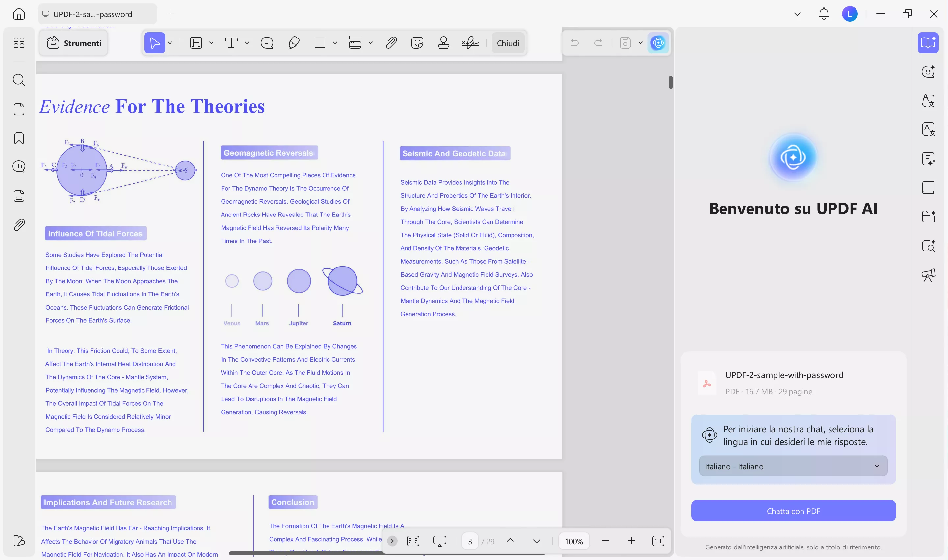Viewport: 948px width, 560px height.
Task: Click the vertical document scrollbar thumb
Action: pyautogui.click(x=671, y=82)
